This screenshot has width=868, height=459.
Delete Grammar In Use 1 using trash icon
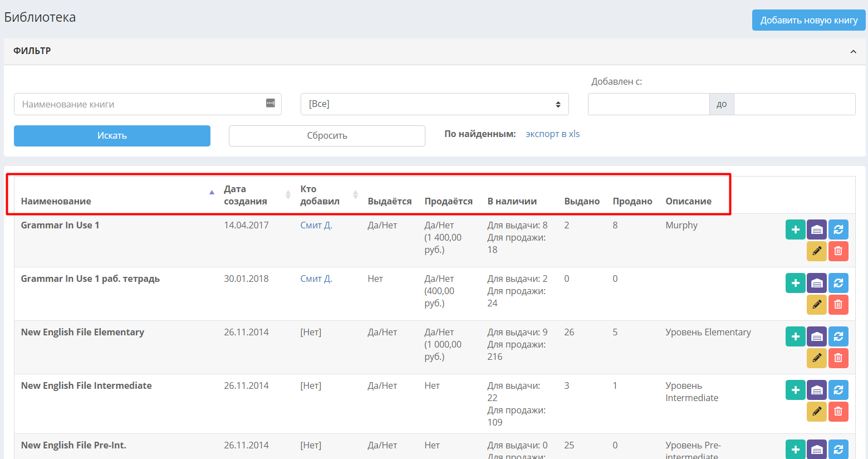(838, 251)
